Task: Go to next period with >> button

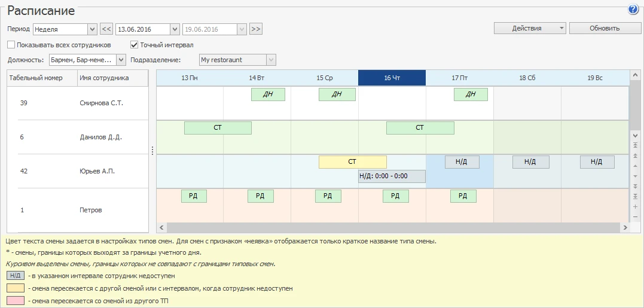Action: tap(256, 29)
